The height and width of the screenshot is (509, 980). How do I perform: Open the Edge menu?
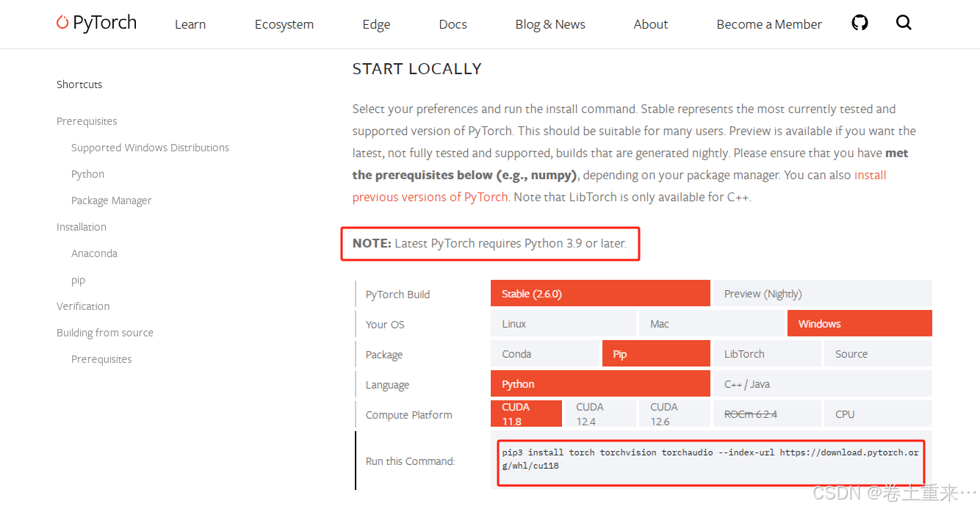(376, 24)
